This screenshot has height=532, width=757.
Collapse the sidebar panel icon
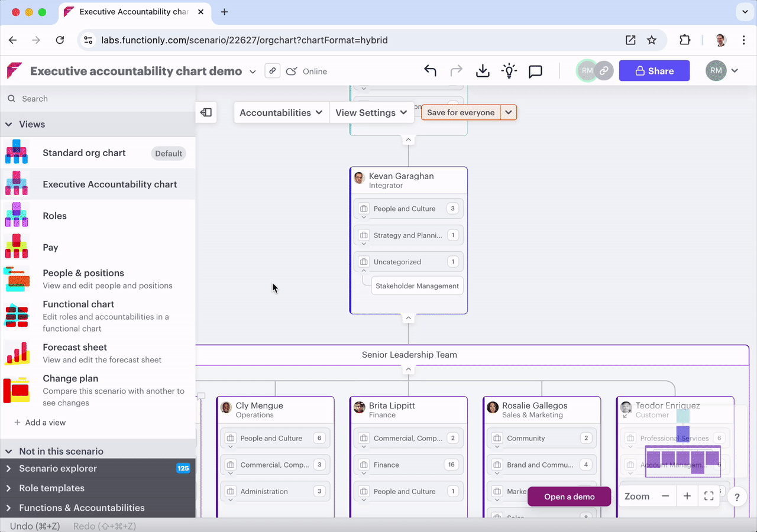point(206,112)
